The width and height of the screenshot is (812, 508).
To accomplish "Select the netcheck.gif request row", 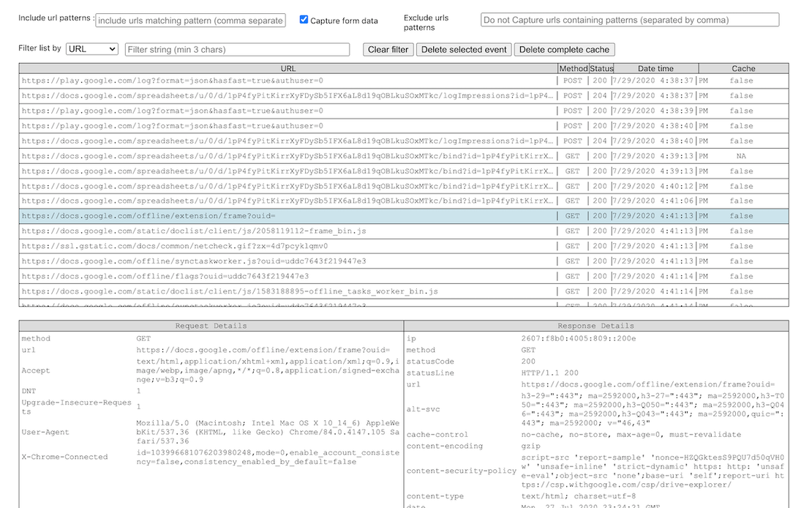I will click(288, 246).
